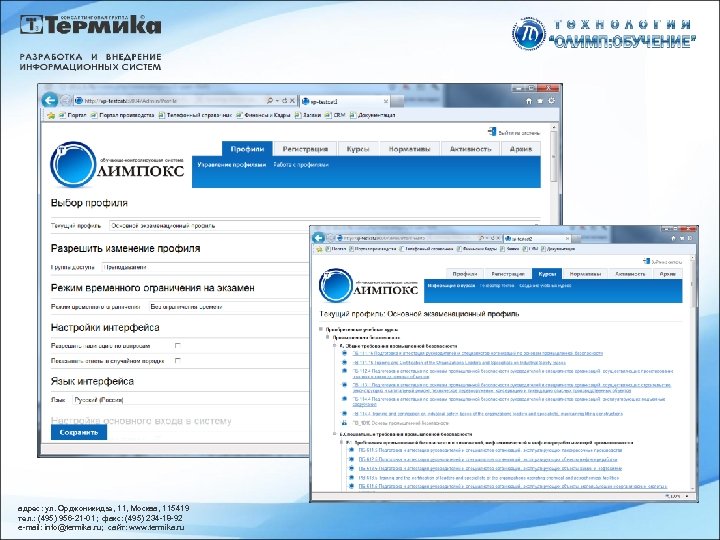The width and height of the screenshot is (720, 540).
Task: Click the 'Управление профилями' submenu link
Action: coord(232,165)
